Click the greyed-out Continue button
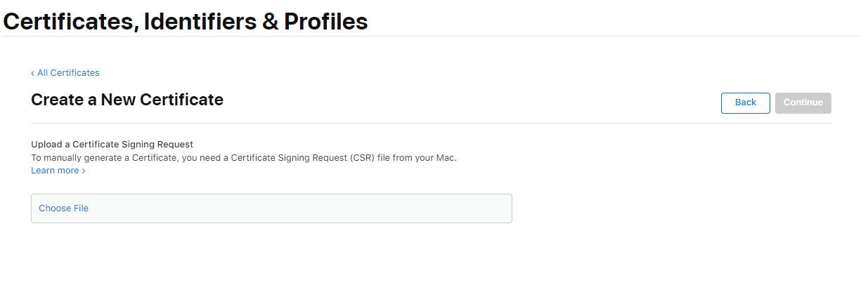 [803, 103]
